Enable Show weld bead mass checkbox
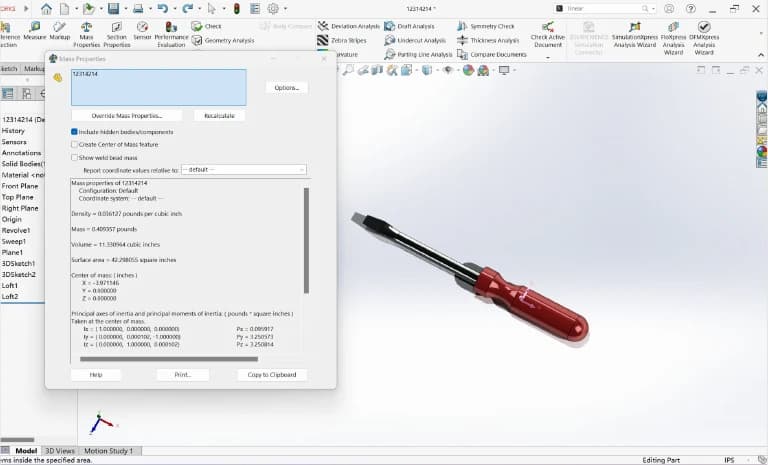Image resolution: width=768 pixels, height=465 pixels. tap(74, 158)
